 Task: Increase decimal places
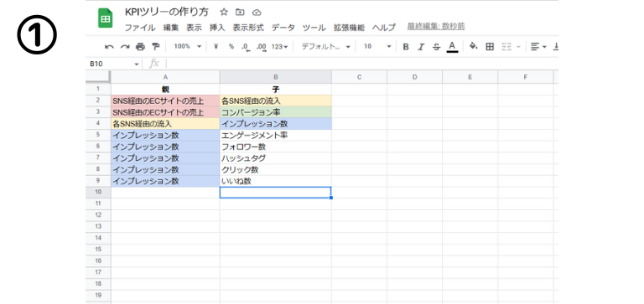(262, 47)
